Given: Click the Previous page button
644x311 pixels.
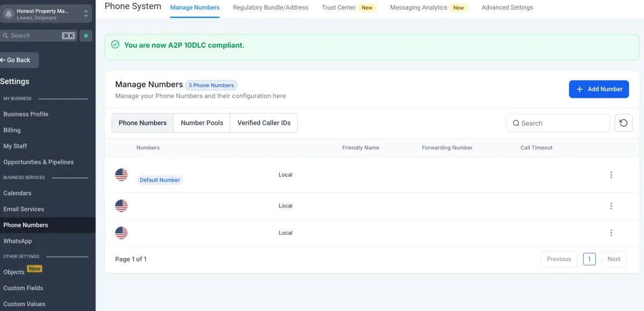Looking at the screenshot, I should coord(559,259).
